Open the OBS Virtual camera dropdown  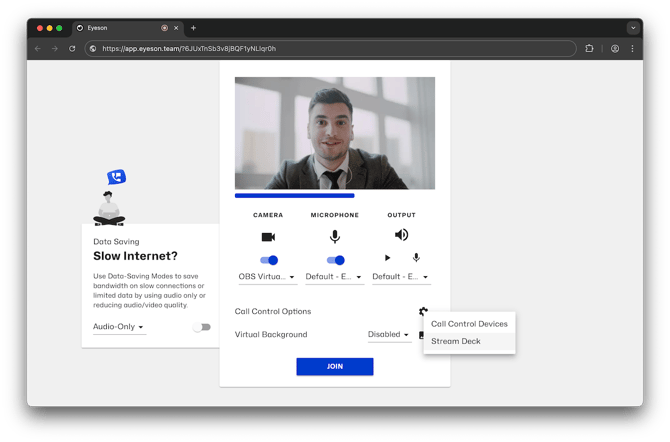[x=267, y=277]
